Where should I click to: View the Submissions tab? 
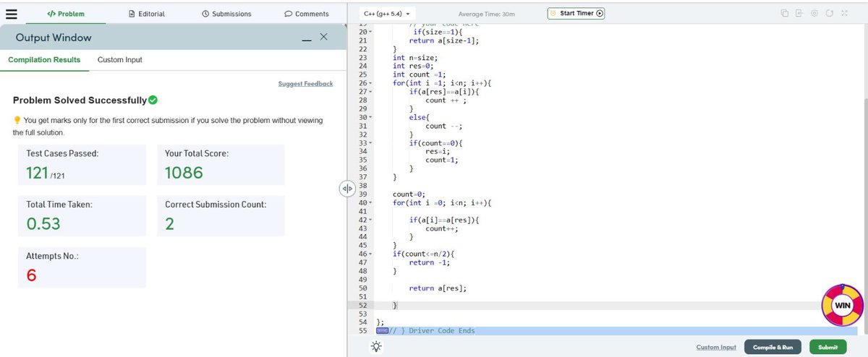point(226,14)
